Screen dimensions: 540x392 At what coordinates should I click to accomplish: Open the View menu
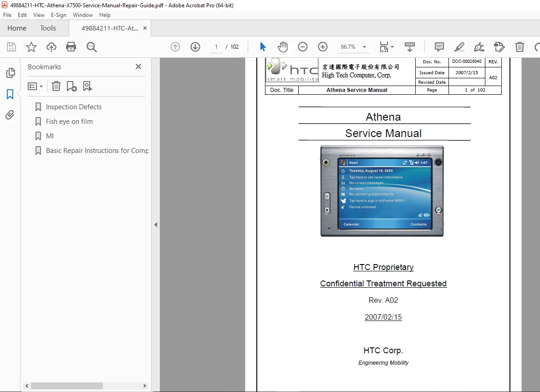click(39, 15)
